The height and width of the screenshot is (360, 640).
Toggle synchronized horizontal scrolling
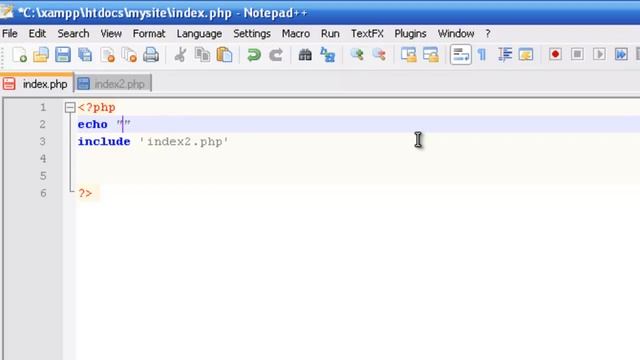pyautogui.click(x=431, y=55)
